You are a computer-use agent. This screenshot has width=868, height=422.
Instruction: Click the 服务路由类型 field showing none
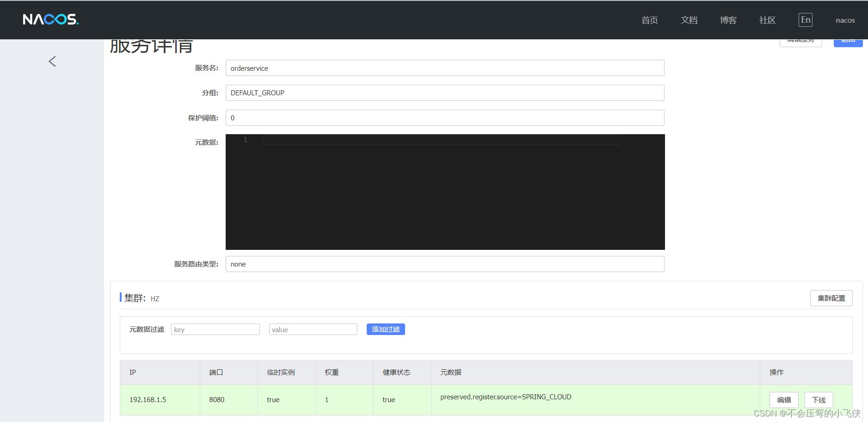pos(445,264)
